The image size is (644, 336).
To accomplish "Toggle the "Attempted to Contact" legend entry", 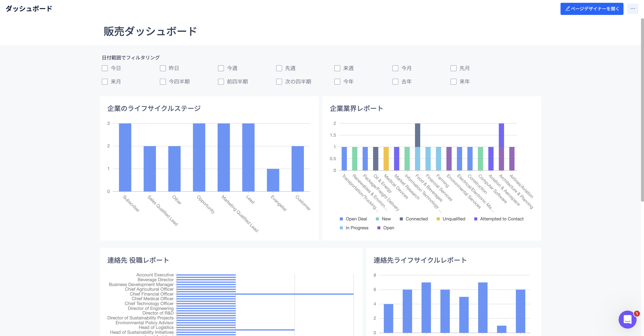I will point(499,219).
